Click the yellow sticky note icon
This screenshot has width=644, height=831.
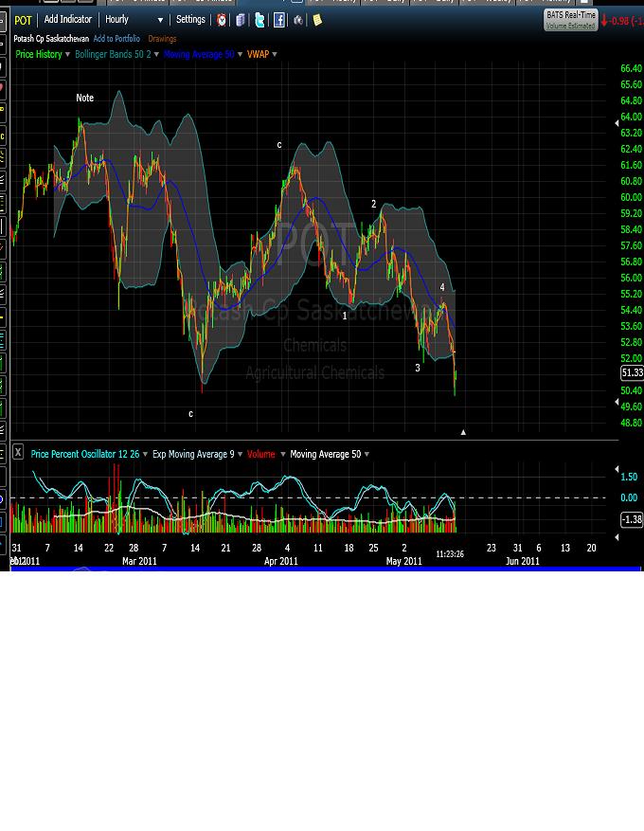[x=317, y=20]
